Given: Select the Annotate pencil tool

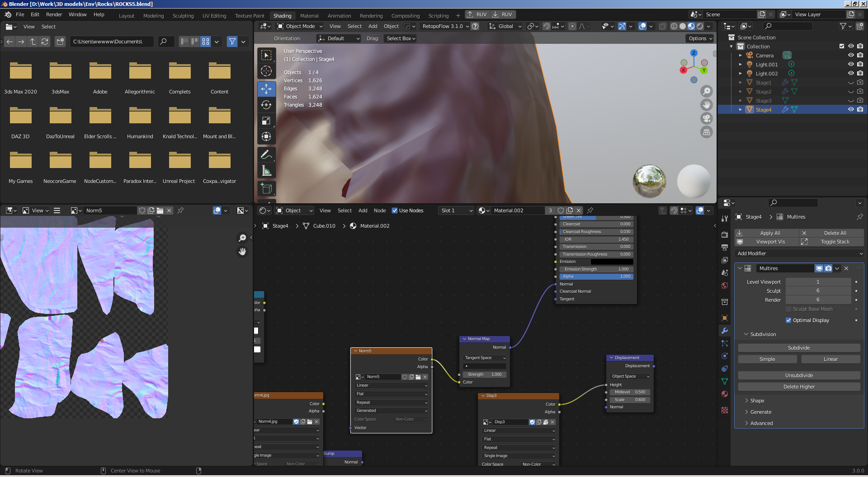Looking at the screenshot, I should [266, 154].
